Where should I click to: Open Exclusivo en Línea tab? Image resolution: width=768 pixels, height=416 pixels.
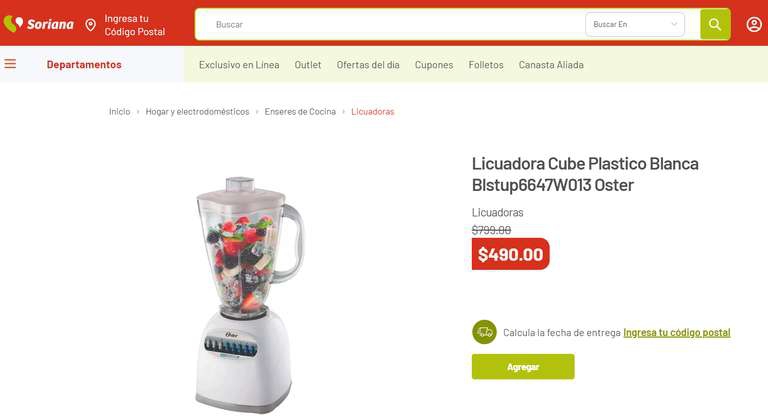(239, 65)
